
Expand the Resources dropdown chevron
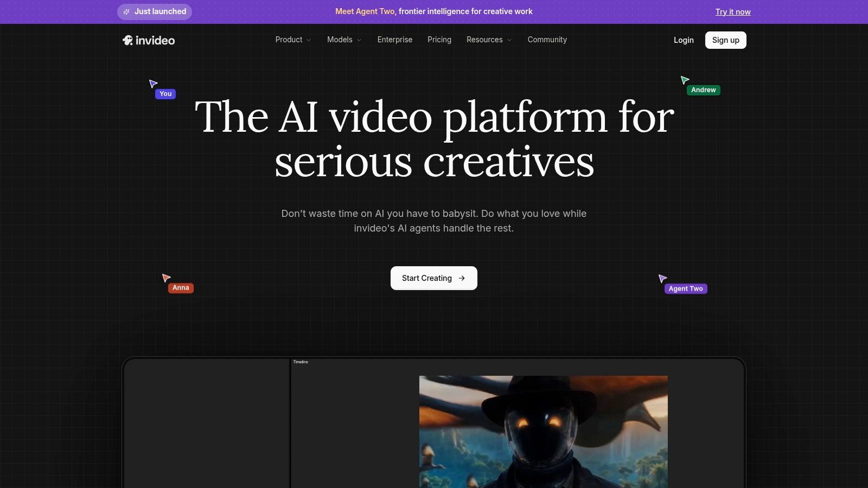509,40
